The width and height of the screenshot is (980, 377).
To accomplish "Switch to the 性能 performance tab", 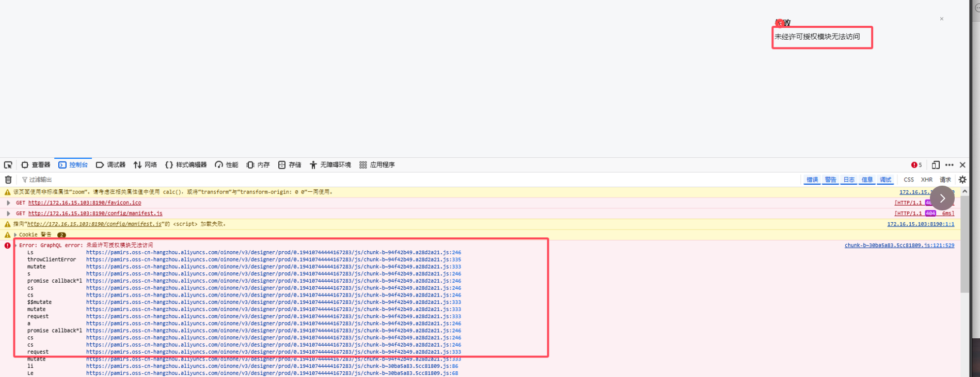I will click(227, 165).
